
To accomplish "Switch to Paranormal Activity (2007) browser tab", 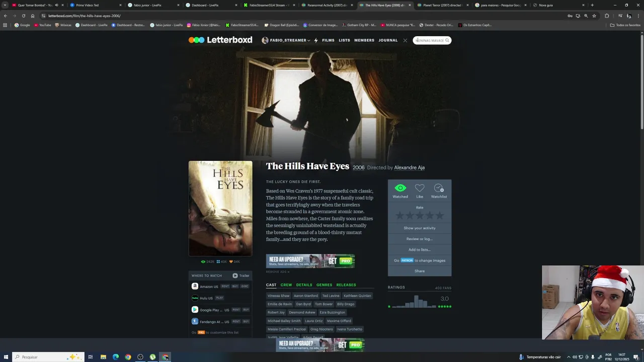I will point(326,5).
